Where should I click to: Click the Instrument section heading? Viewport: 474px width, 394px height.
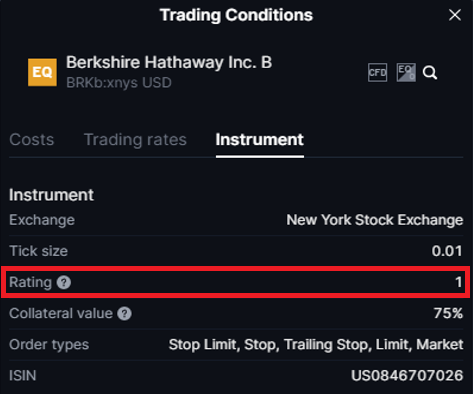point(51,195)
